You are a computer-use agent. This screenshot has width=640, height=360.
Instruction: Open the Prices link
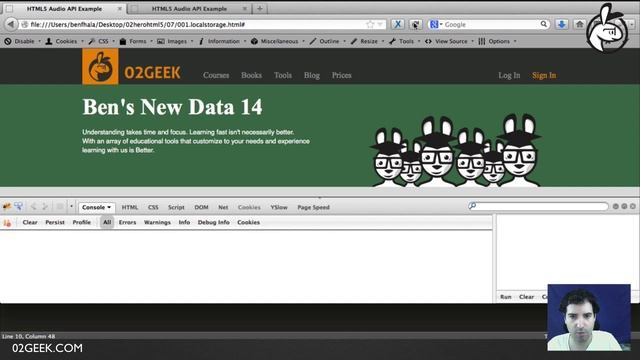tap(342, 75)
